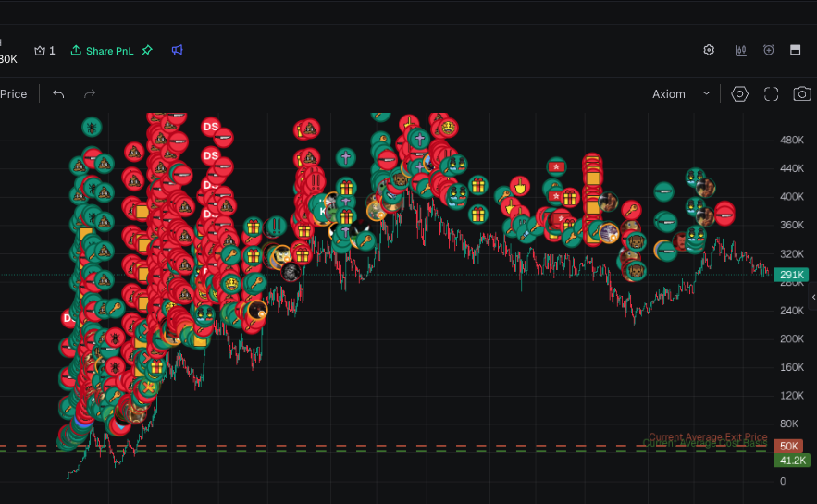
Task: Open the Axiom dropdown
Action: pos(681,94)
